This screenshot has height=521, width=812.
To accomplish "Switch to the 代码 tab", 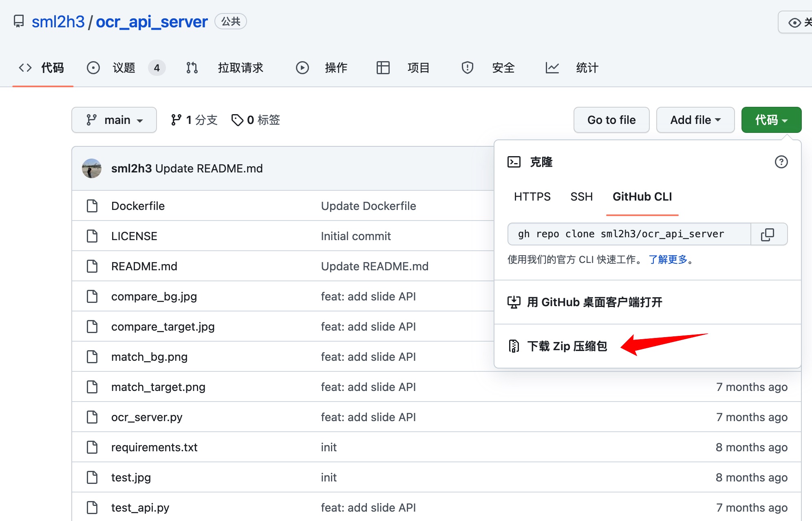I will tap(42, 68).
